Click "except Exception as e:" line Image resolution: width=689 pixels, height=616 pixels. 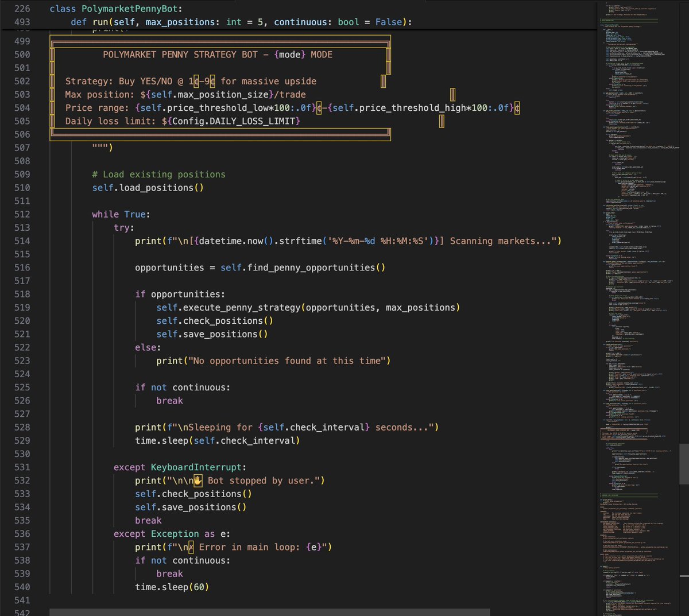coord(172,533)
